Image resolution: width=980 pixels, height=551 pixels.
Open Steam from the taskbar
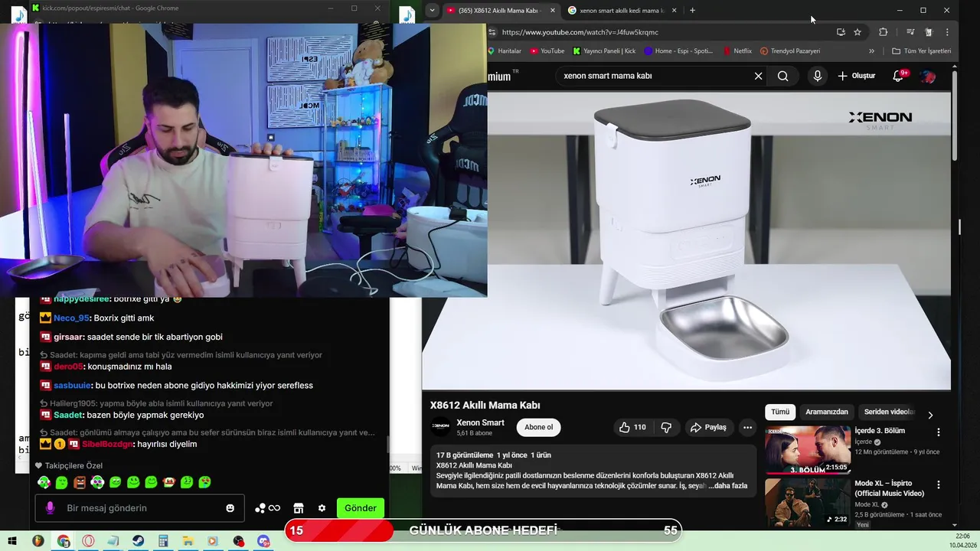point(139,541)
